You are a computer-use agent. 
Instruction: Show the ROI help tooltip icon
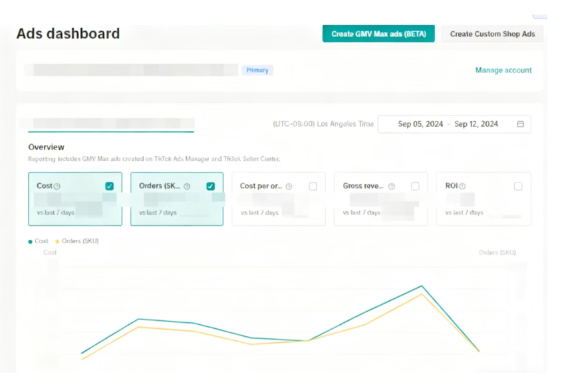[462, 186]
